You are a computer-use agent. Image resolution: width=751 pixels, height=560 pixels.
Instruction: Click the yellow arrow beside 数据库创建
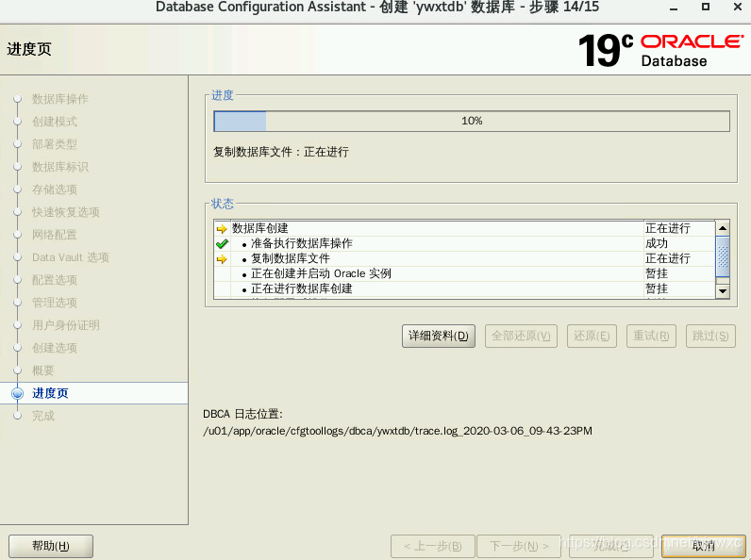[222, 229]
